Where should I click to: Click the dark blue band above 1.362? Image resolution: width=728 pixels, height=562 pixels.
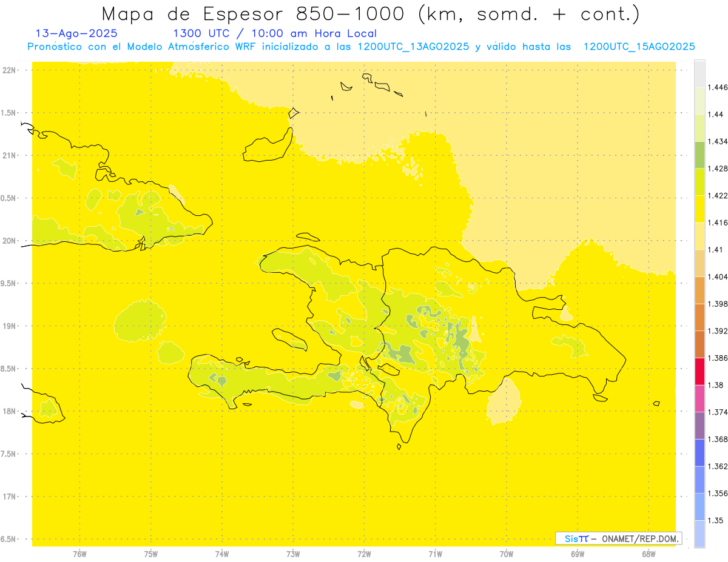699,452
